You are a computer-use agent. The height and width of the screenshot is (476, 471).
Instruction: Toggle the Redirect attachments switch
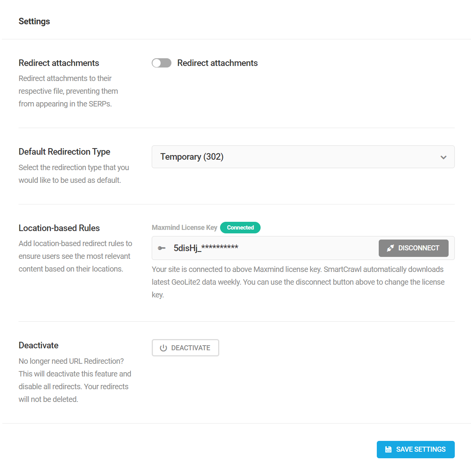[161, 63]
